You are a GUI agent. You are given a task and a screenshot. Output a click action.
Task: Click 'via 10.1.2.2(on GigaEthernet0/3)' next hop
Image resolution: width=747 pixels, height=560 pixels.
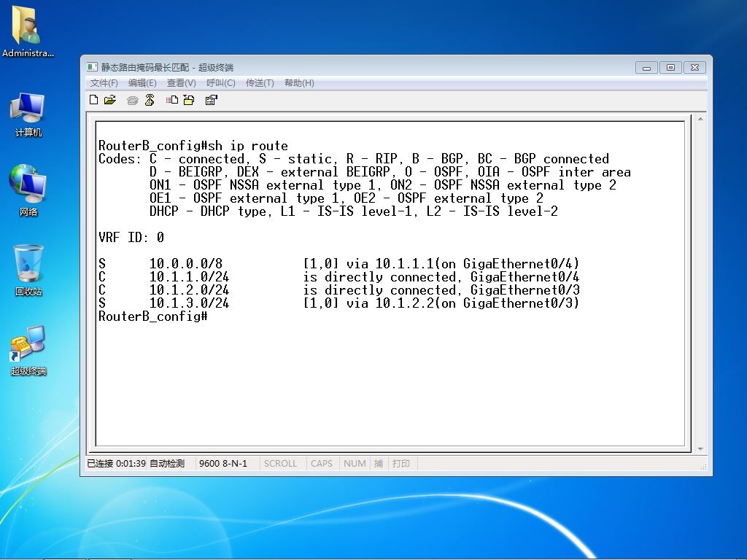point(462,303)
